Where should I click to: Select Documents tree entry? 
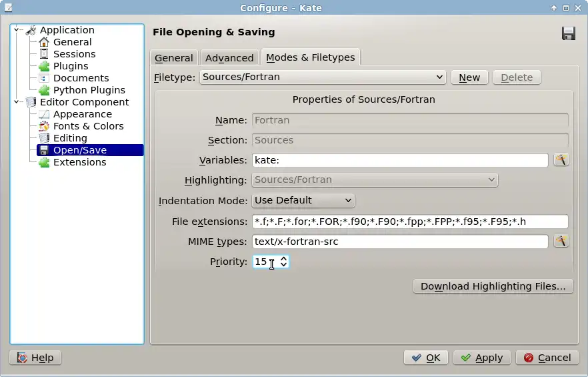81,78
